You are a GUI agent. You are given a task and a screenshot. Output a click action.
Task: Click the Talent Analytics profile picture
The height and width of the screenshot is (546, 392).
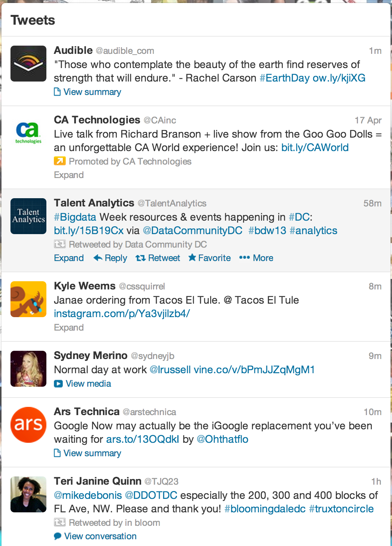point(28,216)
